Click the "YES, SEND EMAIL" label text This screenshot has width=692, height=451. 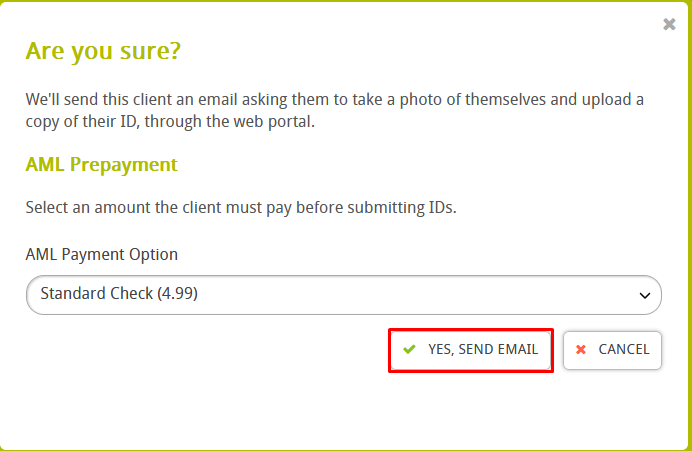coord(483,350)
